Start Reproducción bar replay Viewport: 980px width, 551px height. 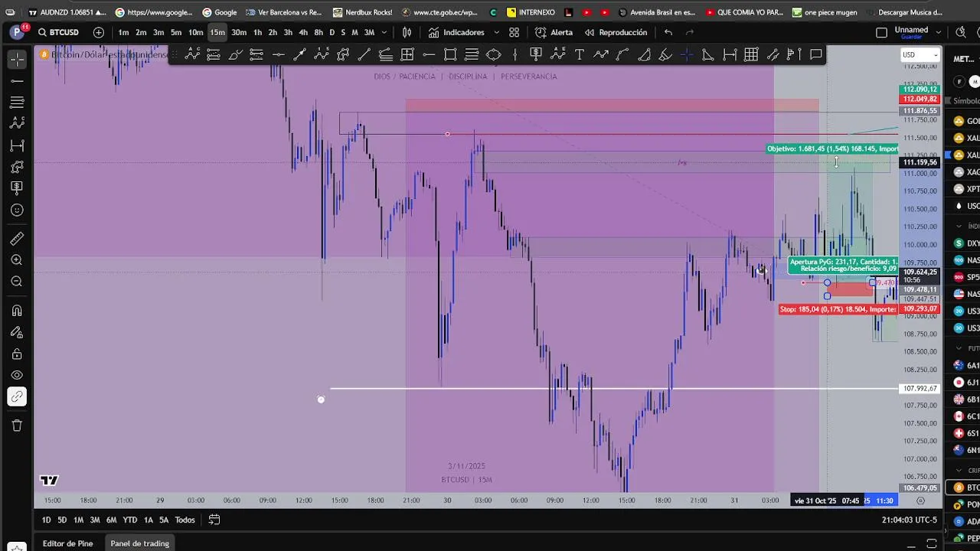point(616,32)
